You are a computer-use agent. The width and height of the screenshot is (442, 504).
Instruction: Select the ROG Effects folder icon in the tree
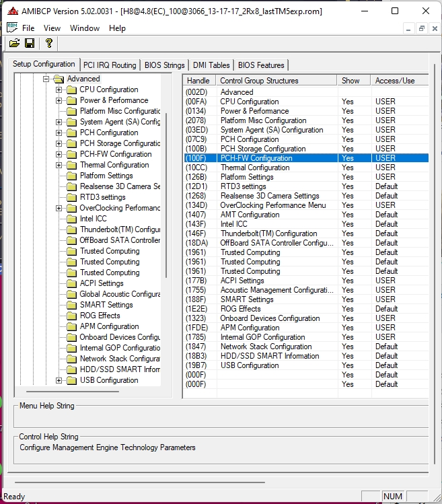71,316
